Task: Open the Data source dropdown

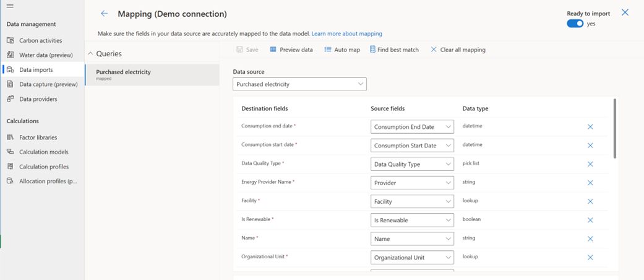Action: tap(299, 84)
